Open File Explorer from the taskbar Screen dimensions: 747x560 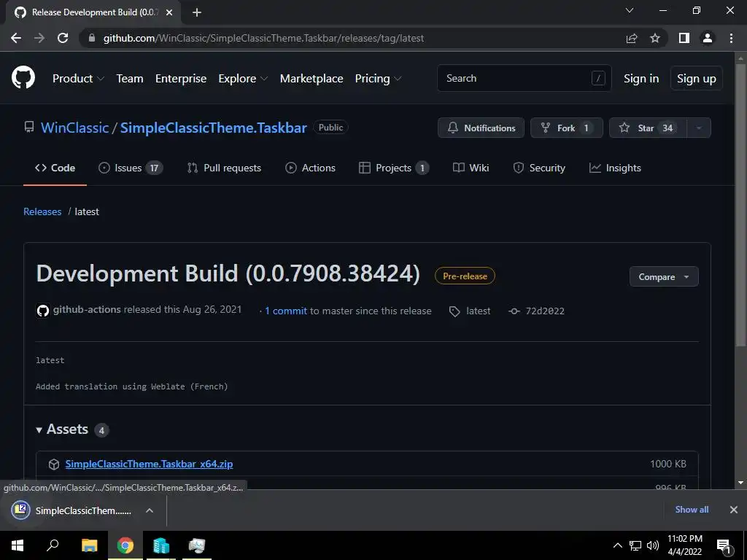89,545
